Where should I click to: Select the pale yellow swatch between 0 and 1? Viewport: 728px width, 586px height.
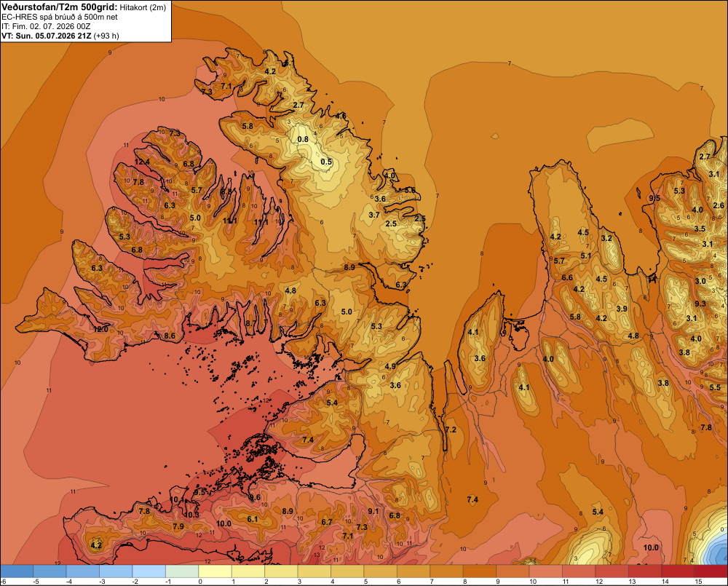[215, 571]
